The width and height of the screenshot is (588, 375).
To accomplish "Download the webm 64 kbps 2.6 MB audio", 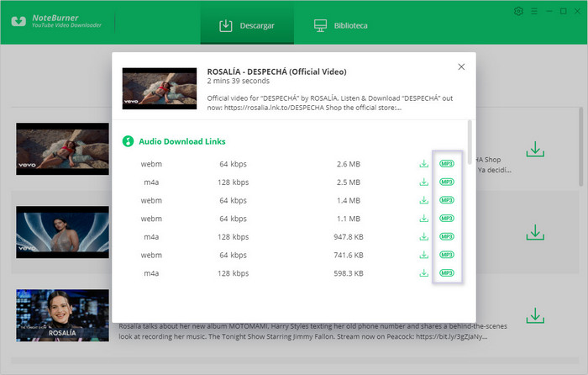I will (x=423, y=164).
